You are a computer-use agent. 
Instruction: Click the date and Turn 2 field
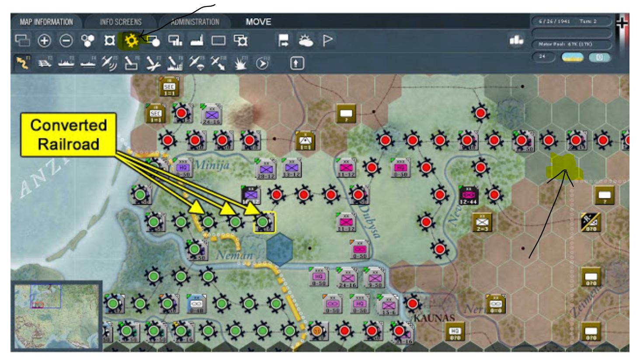point(572,21)
